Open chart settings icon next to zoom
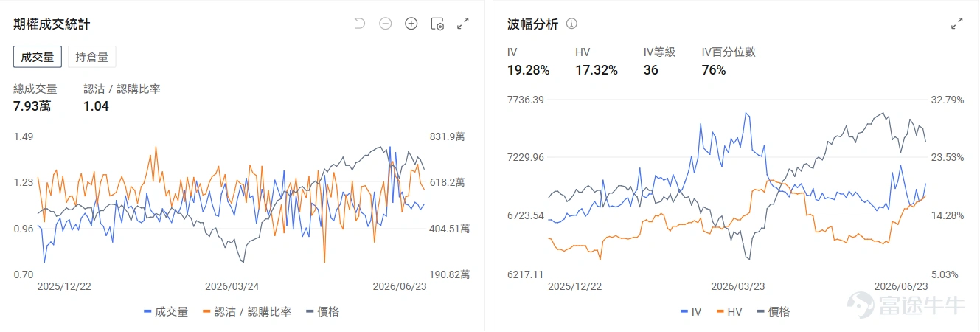Screen dimensions: 980x332 437,24
